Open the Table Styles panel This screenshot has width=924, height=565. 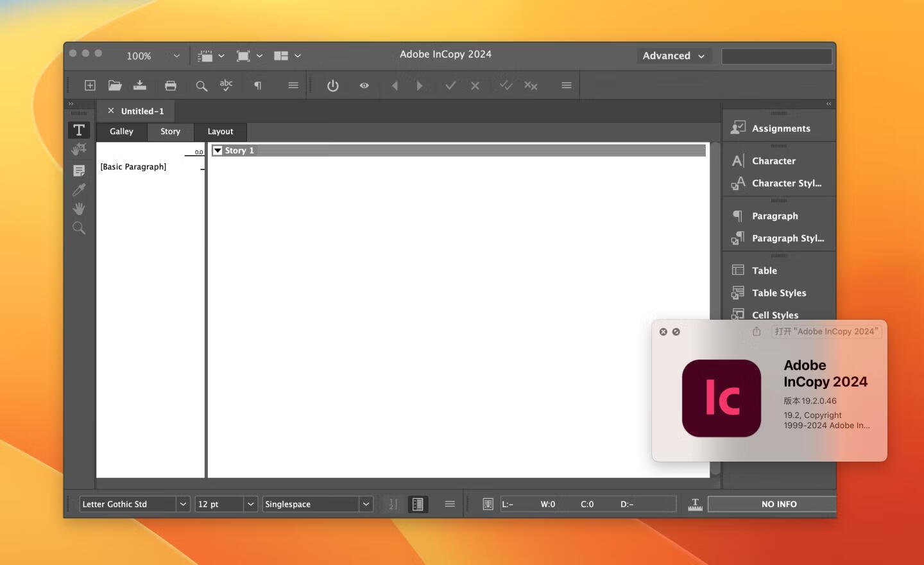point(779,293)
